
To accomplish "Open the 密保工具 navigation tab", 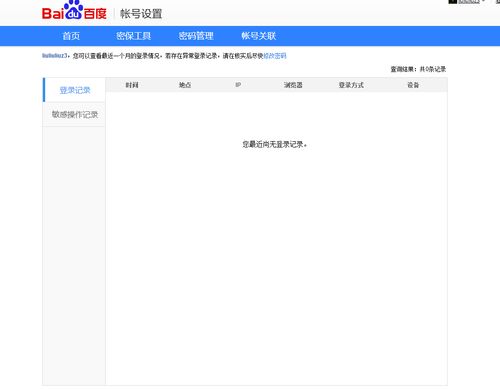I will [x=133, y=36].
